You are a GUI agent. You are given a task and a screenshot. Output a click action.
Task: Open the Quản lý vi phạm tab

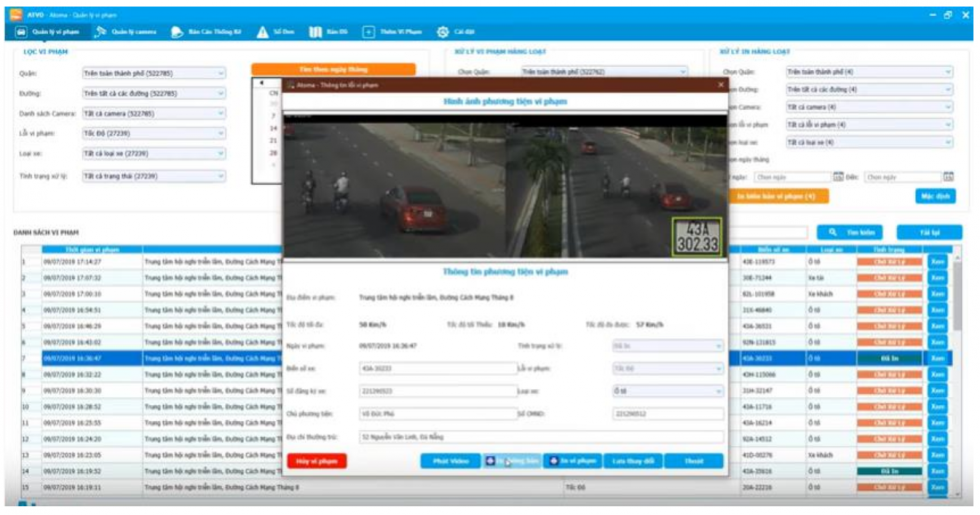coord(48,32)
